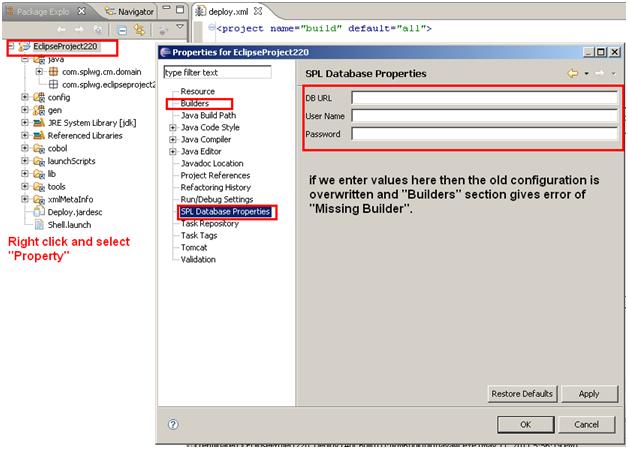Select the Deploy.jardesc file
Screen dimensions: 628x449
tap(74, 212)
